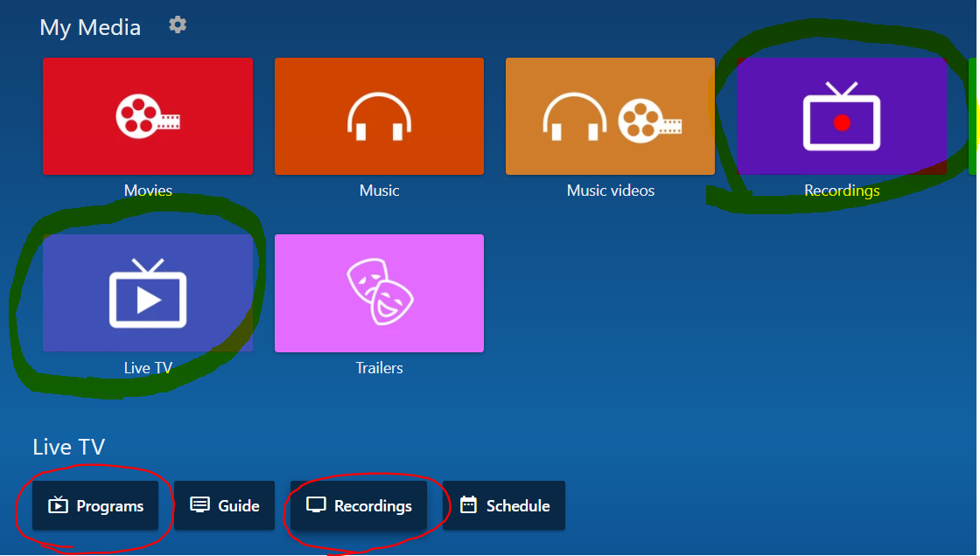Click the My Media heading
The width and height of the screenshot is (980, 556).
click(x=90, y=27)
